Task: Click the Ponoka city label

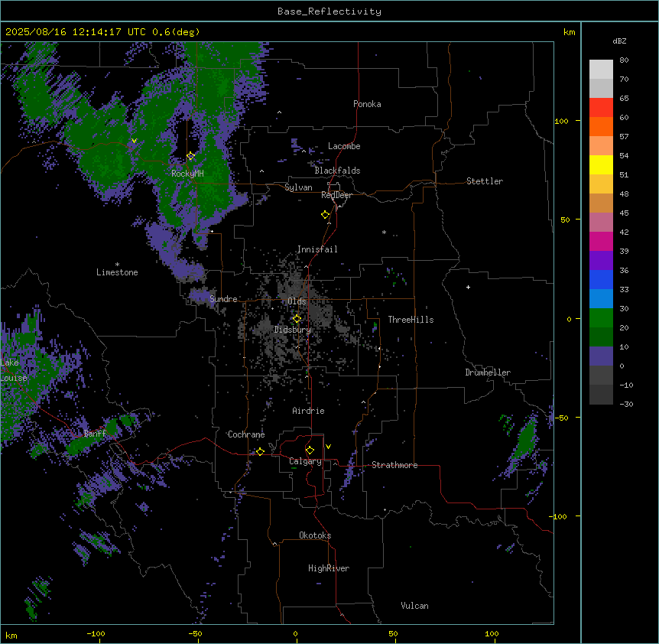Action: pos(367,104)
